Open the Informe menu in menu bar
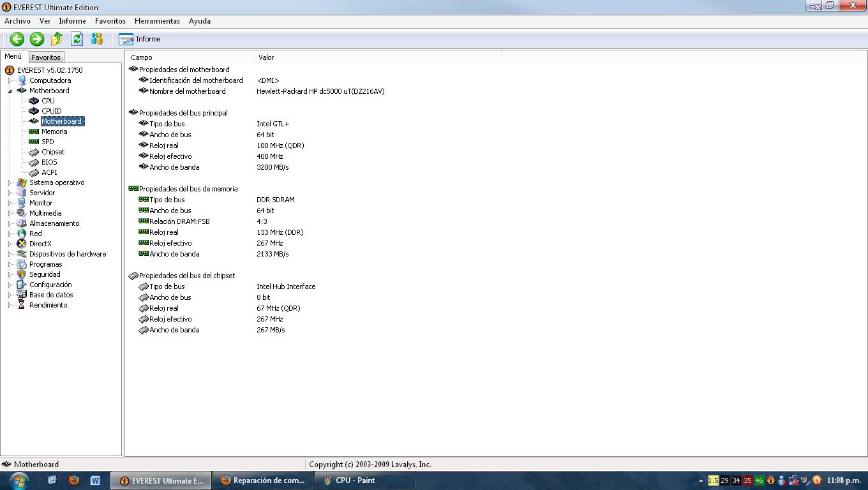Screen dimensions: 868x490 click(x=72, y=21)
